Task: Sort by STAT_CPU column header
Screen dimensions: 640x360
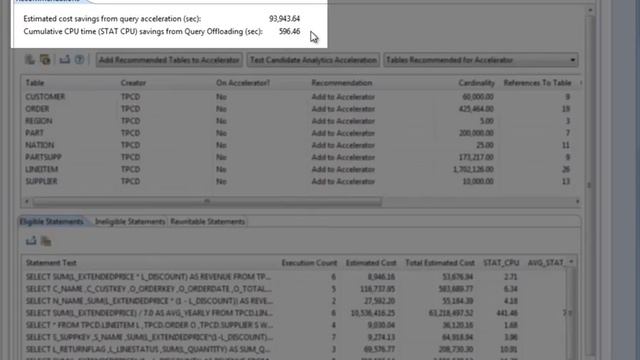Action: 501,263
